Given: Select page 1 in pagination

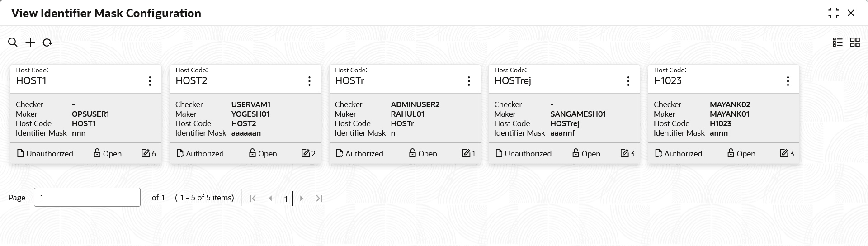Looking at the screenshot, I should click(x=286, y=199).
